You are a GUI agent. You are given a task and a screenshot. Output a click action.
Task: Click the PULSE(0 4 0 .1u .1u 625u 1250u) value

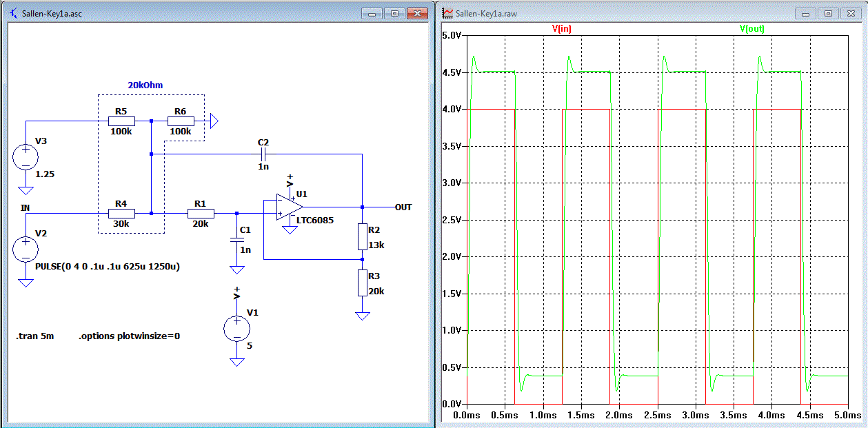[107, 266]
